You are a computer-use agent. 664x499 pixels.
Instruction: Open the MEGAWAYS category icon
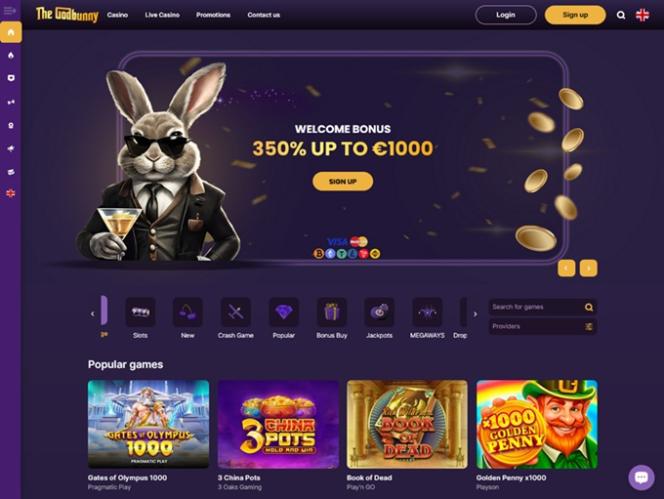[x=427, y=312]
